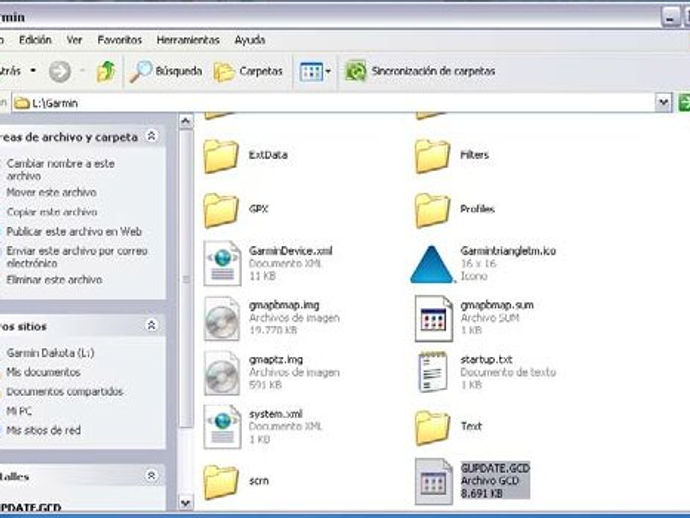The height and width of the screenshot is (518, 690).
Task: Minimize the Garmin window
Action: (x=670, y=18)
